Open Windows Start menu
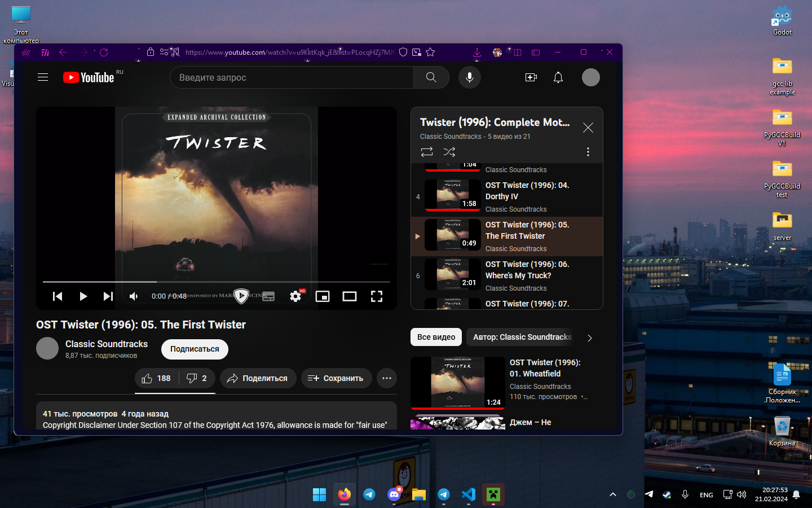 click(319, 494)
